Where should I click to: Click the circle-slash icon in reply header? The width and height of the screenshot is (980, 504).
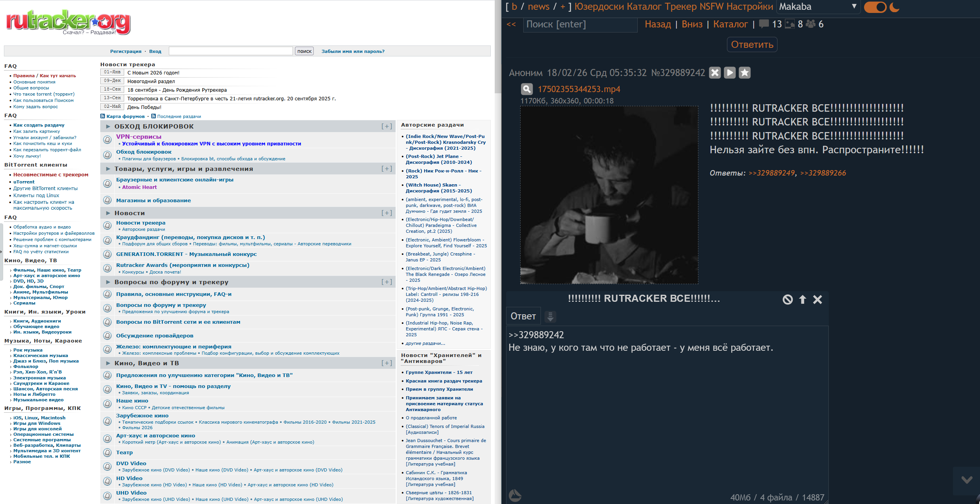(788, 300)
